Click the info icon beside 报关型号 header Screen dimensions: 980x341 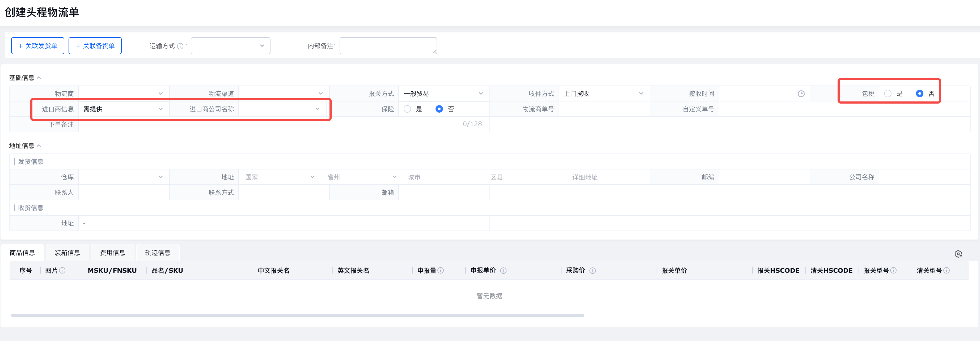click(893, 270)
